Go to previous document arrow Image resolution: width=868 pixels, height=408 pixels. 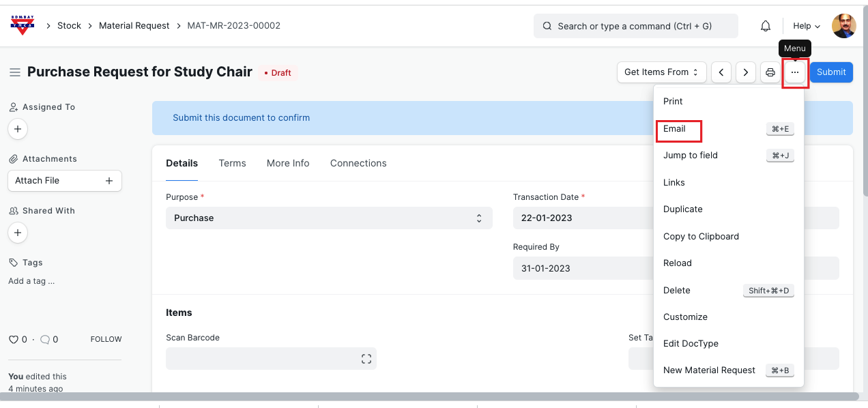[x=721, y=72]
